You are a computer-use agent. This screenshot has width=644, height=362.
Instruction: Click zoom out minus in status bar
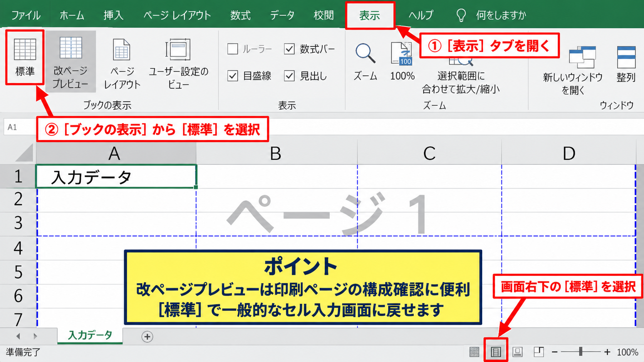(x=555, y=352)
